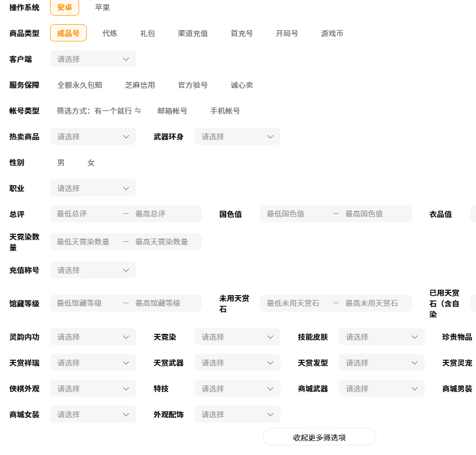Open the 职业 dropdown list
Viewport: 476px width, 455px height.
(93, 188)
